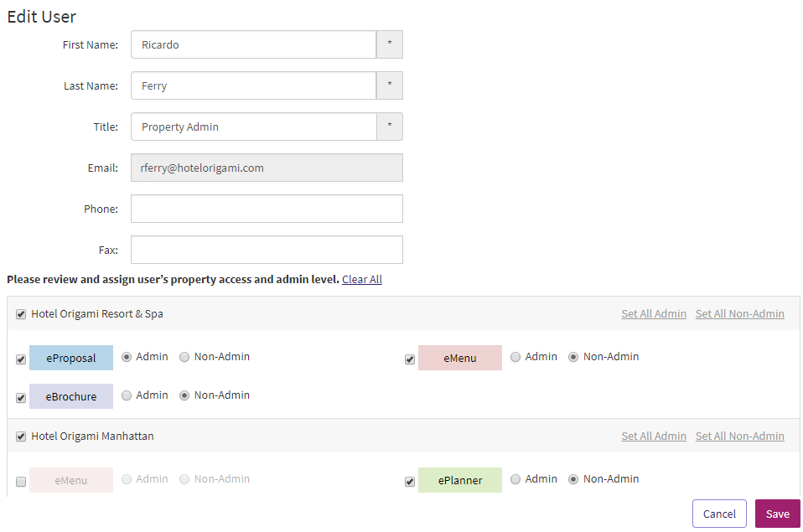Check the Manhattan eMenu checkbox
Viewport: 803px width, 532px height.
tap(21, 482)
